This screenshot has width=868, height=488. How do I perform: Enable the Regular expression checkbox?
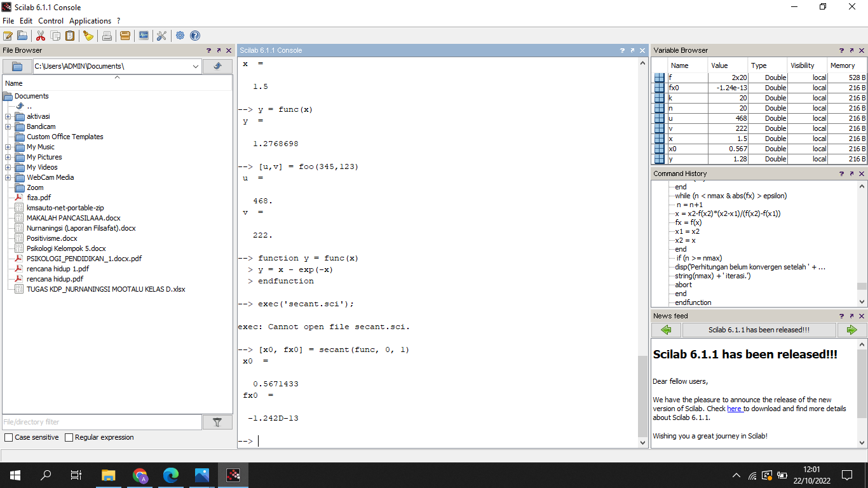tap(69, 438)
